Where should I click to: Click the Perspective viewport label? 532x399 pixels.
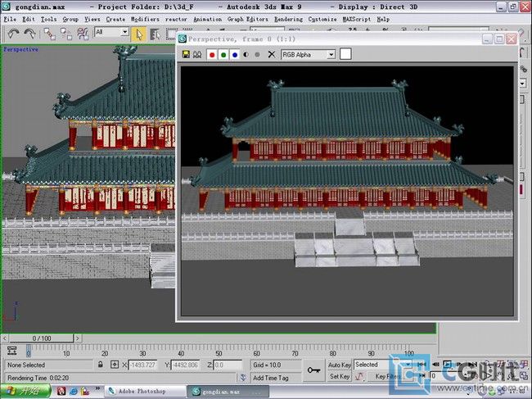[x=20, y=49]
